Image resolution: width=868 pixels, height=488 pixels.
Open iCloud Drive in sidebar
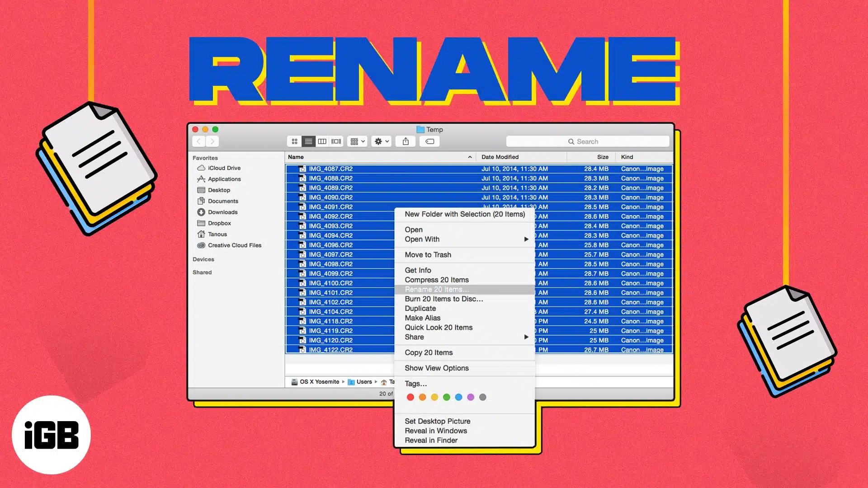pos(224,168)
